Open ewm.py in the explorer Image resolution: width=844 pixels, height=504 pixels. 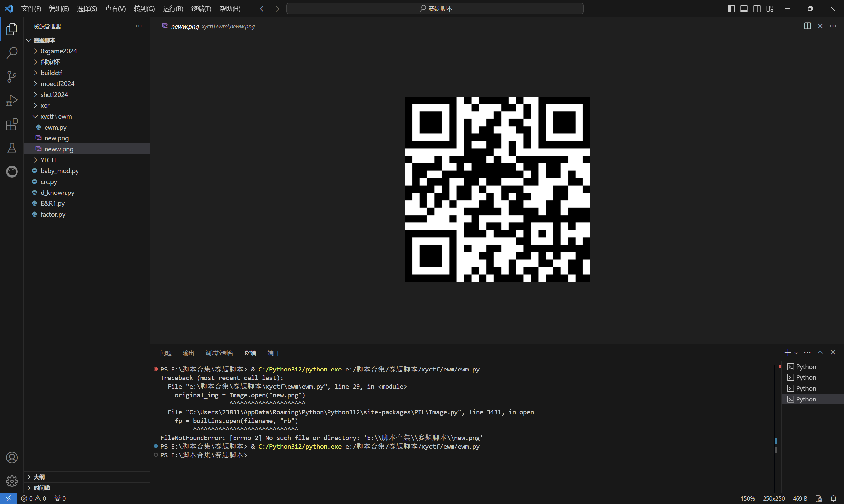(x=87, y=127)
